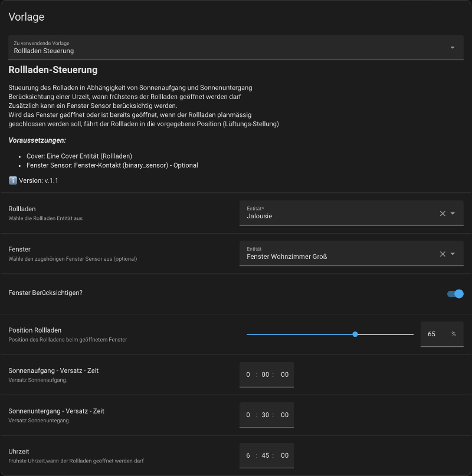Viewport: 472px width, 476px height.
Task: Click the Uhrzeit seconds field
Action: (284, 456)
